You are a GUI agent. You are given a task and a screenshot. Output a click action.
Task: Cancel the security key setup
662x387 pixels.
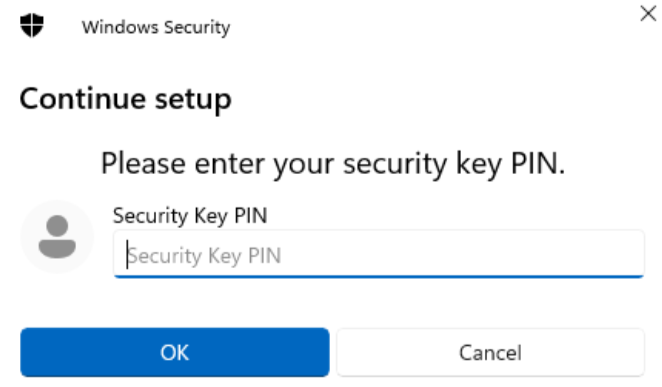point(491,352)
